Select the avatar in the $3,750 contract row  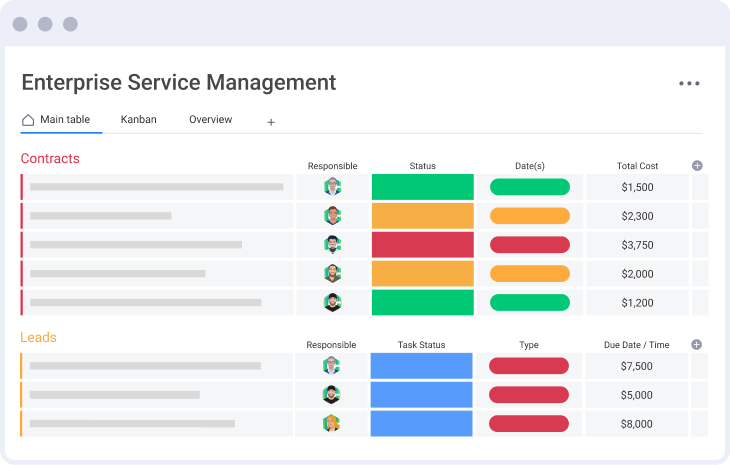click(332, 245)
